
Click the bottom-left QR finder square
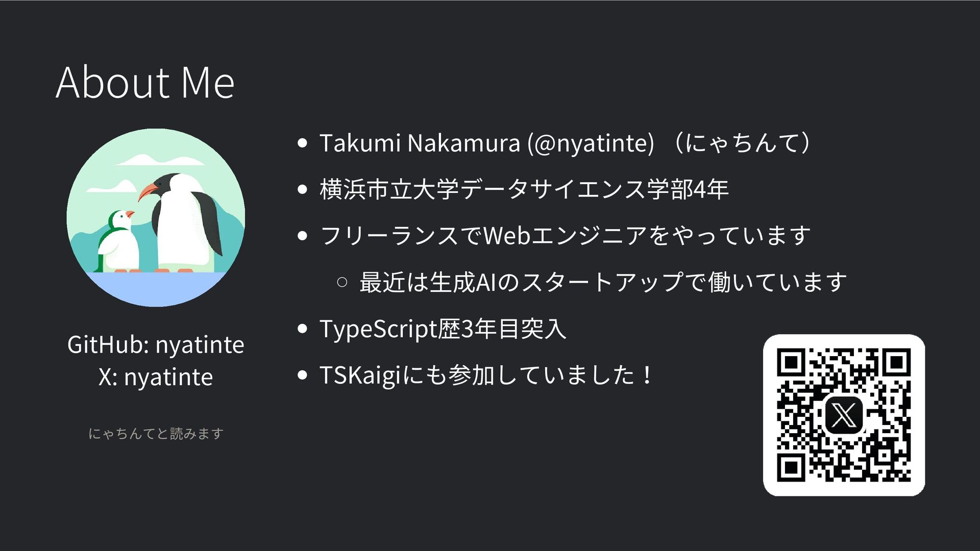pos(791,467)
